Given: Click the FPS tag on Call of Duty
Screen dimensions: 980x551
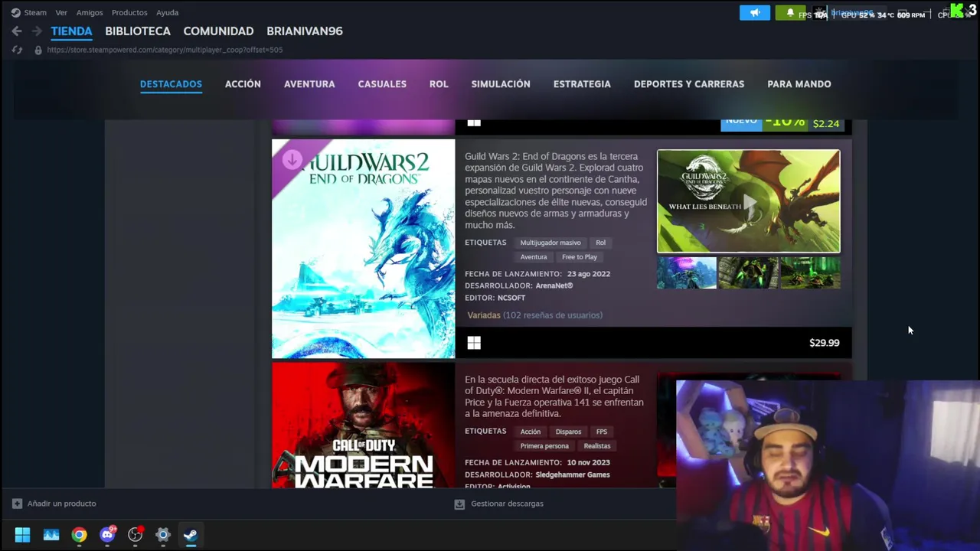Looking at the screenshot, I should [x=602, y=432].
